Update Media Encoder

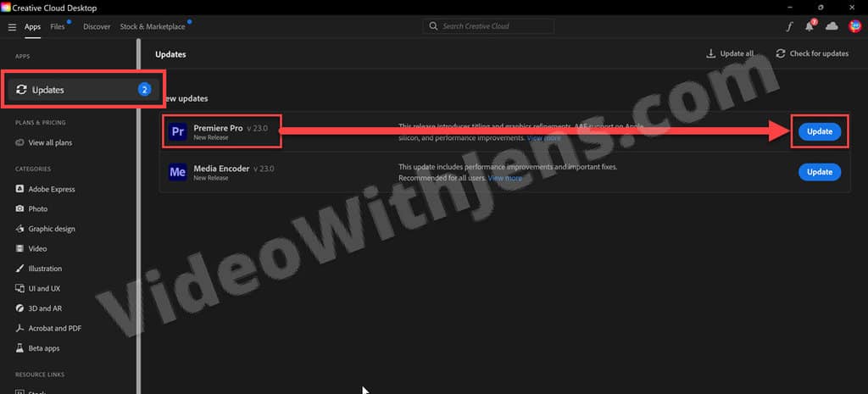tap(820, 172)
